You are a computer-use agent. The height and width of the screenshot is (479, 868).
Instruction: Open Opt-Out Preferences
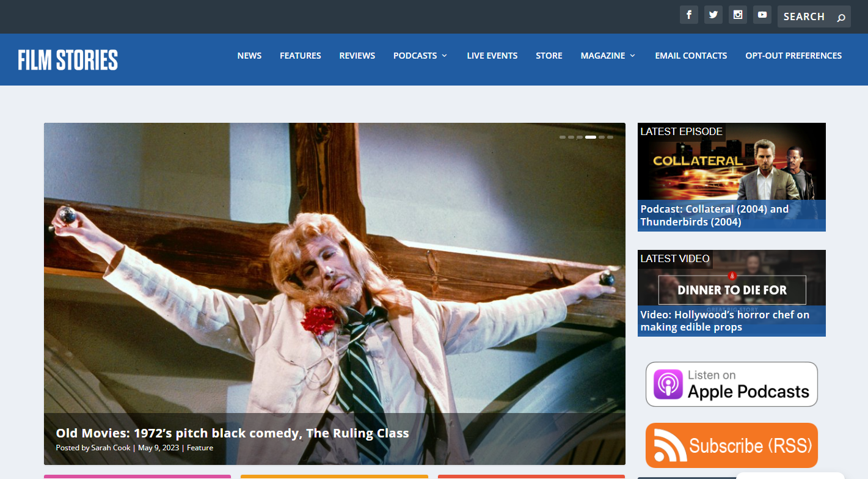point(793,56)
